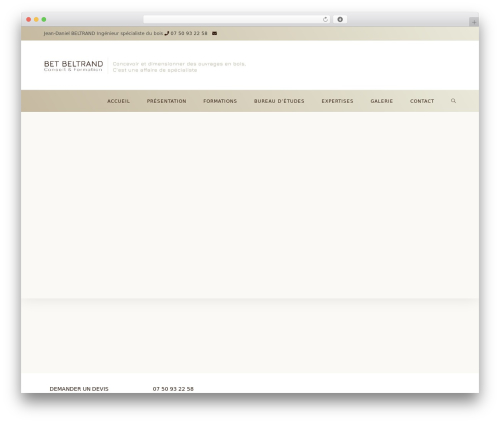Click the DEMANDER UN DEVIS link
Viewport: 500px width, 423px height.
click(79, 389)
